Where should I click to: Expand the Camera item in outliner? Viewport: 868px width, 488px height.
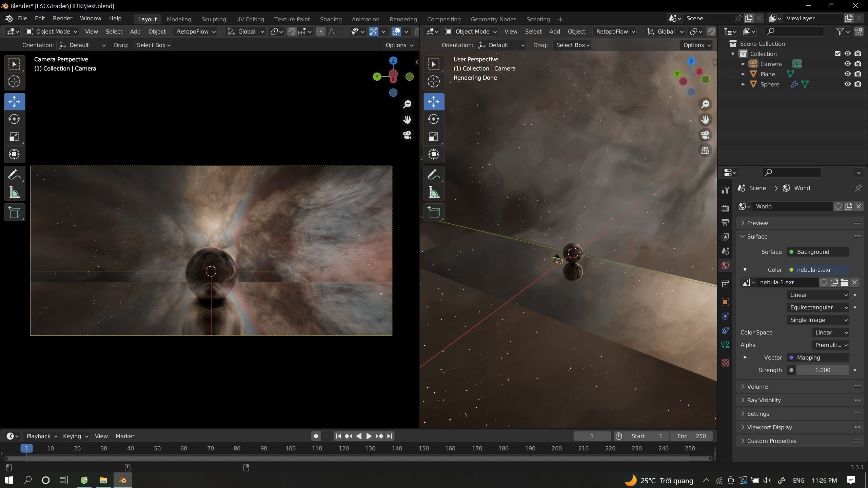click(743, 64)
